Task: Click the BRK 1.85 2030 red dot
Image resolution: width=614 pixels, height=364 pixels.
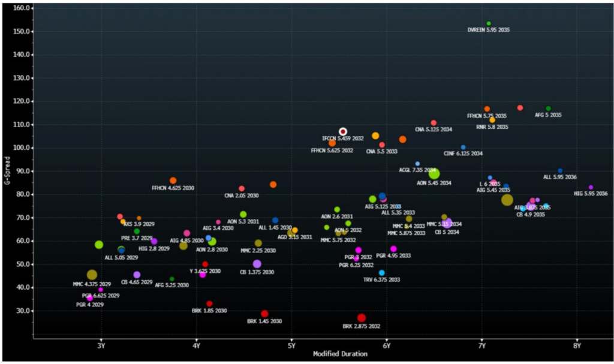Action: [x=209, y=304]
